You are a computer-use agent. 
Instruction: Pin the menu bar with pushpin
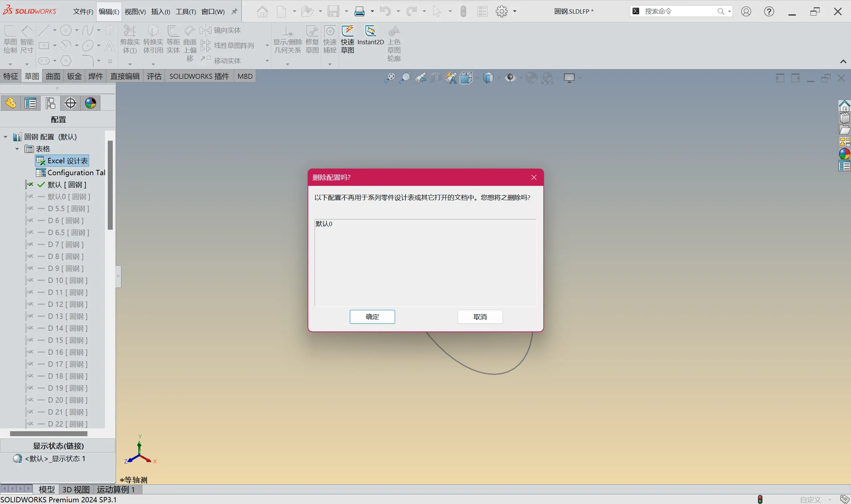(x=234, y=12)
